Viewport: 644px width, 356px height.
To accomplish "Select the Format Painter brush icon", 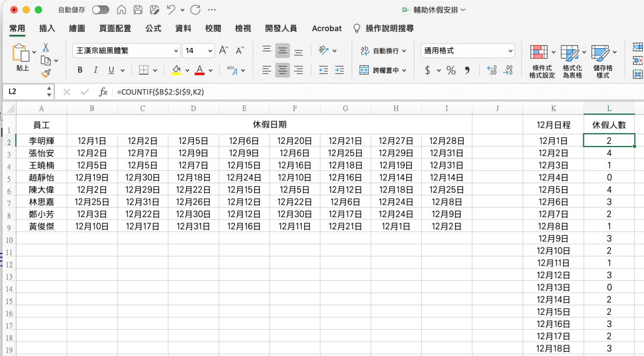I will [46, 73].
